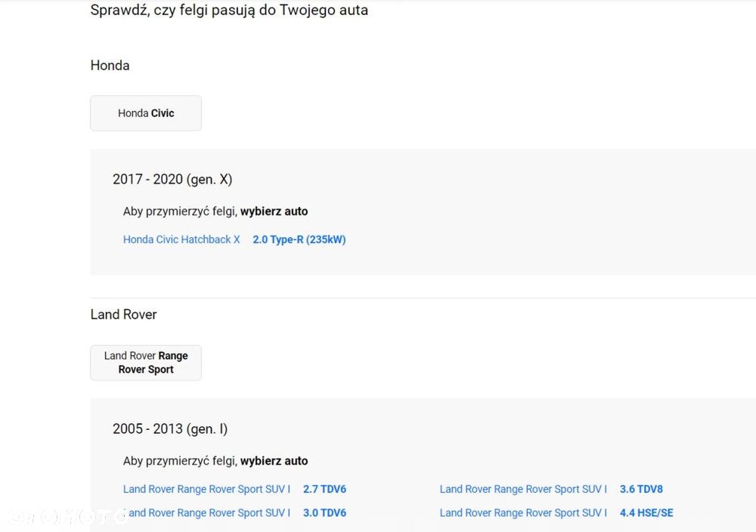Choose the 4.4 HSE/SE engine variant

646,513
